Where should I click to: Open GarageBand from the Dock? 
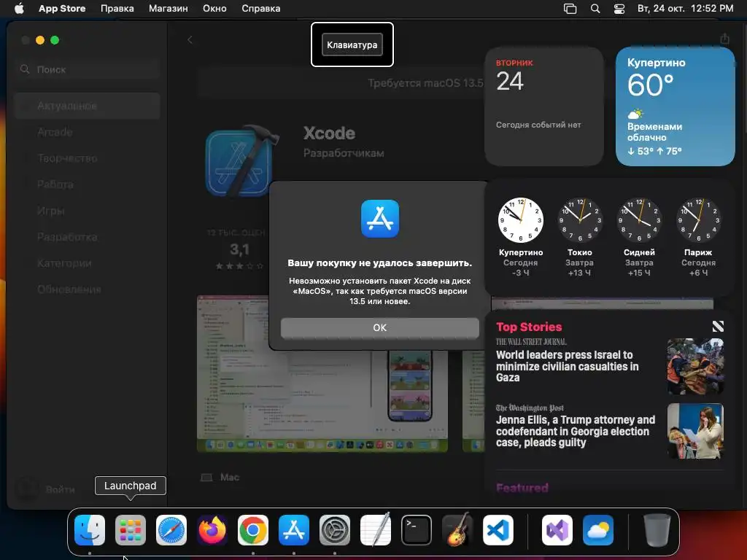[x=457, y=530]
